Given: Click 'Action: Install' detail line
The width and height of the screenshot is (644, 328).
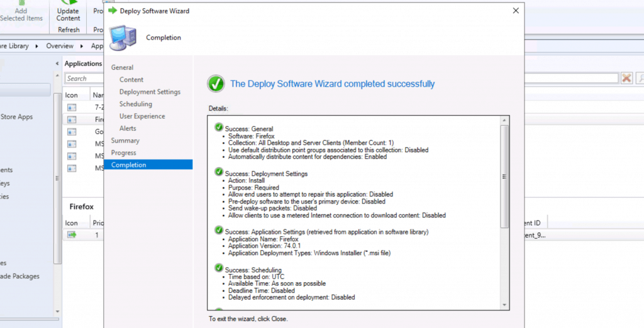Looking at the screenshot, I should click(247, 180).
